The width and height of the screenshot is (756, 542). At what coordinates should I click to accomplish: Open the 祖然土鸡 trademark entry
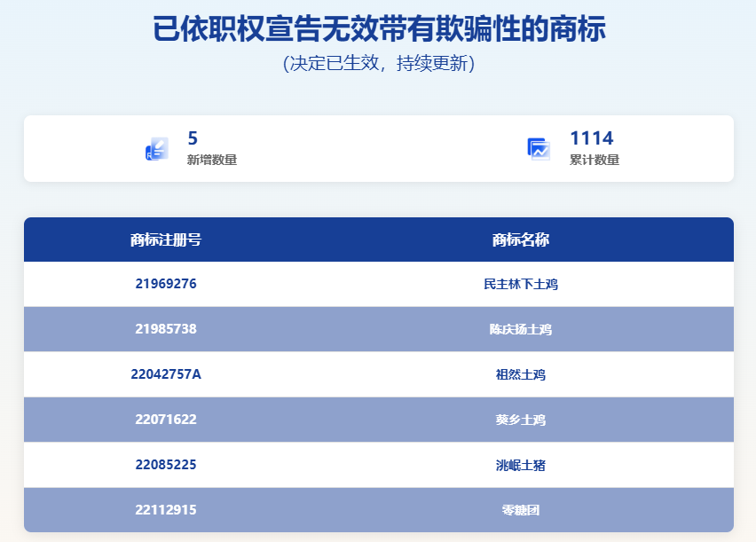521,375
